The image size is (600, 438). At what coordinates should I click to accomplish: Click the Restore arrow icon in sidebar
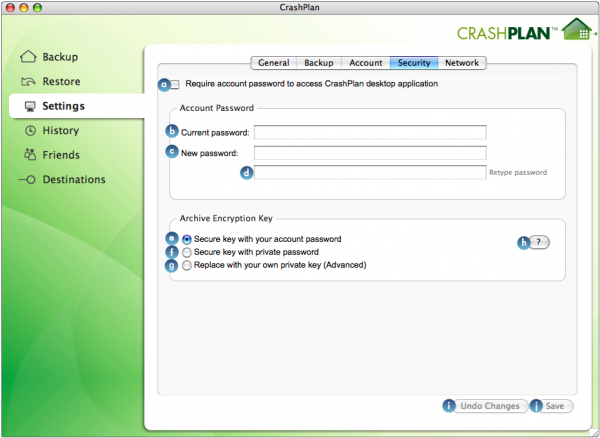[28, 81]
